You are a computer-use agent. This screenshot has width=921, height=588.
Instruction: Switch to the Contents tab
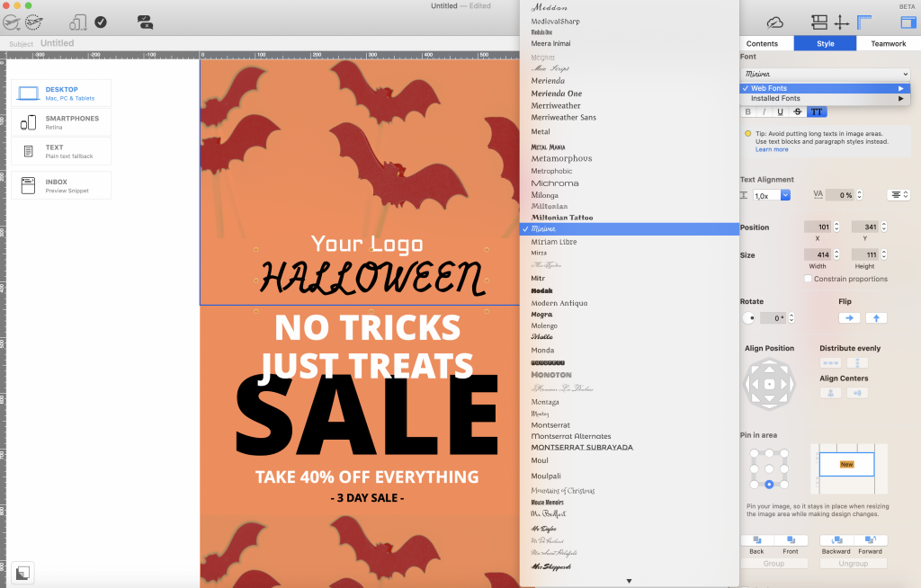coord(762,43)
